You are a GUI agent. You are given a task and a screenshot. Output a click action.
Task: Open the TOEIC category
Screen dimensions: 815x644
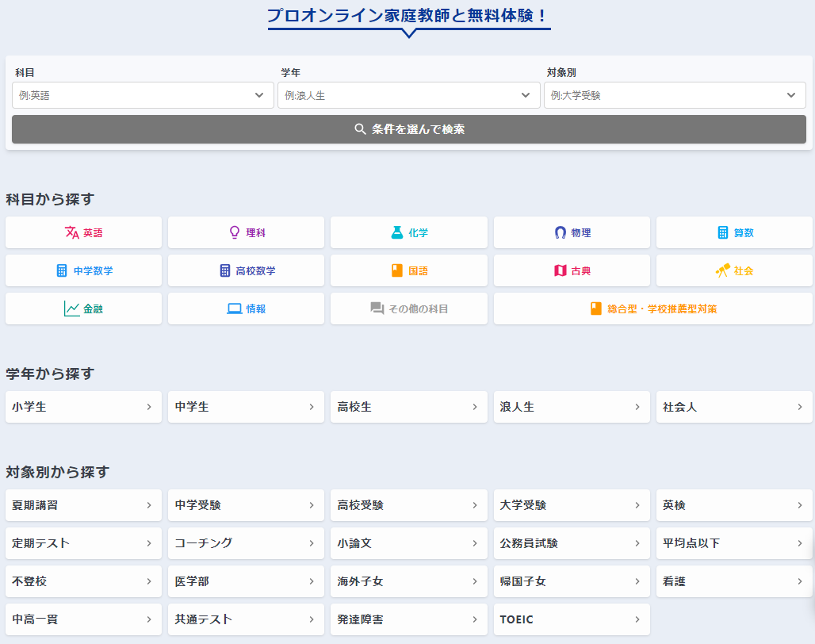coord(572,619)
